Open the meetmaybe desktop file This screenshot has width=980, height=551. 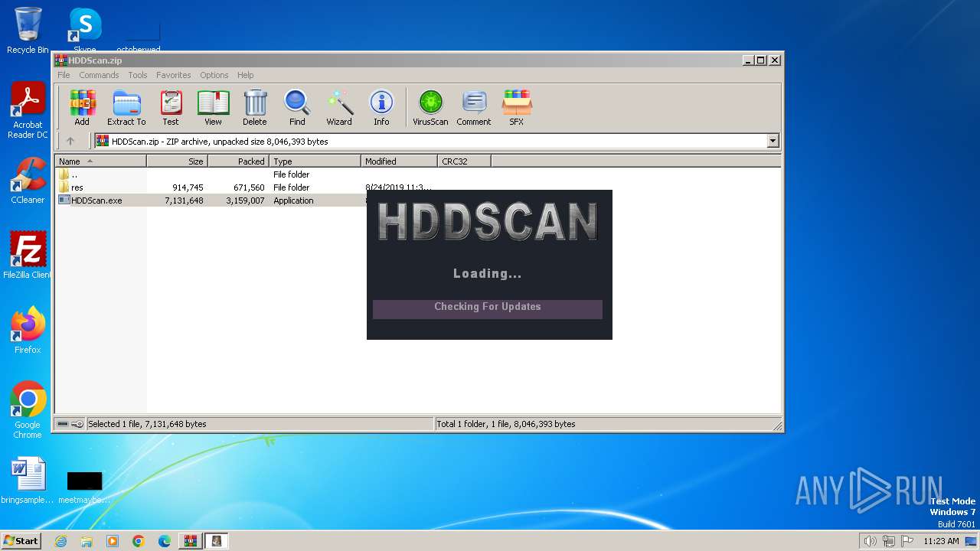coord(84,487)
